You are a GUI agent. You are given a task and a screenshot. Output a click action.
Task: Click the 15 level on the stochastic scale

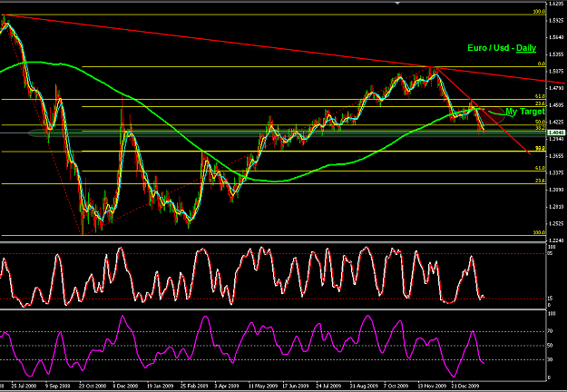550,299
